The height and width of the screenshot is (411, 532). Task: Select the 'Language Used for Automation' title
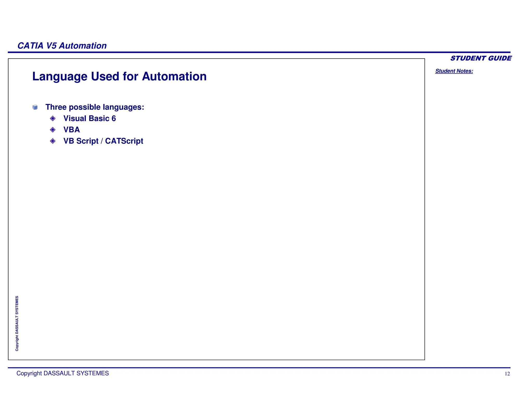[x=119, y=77]
